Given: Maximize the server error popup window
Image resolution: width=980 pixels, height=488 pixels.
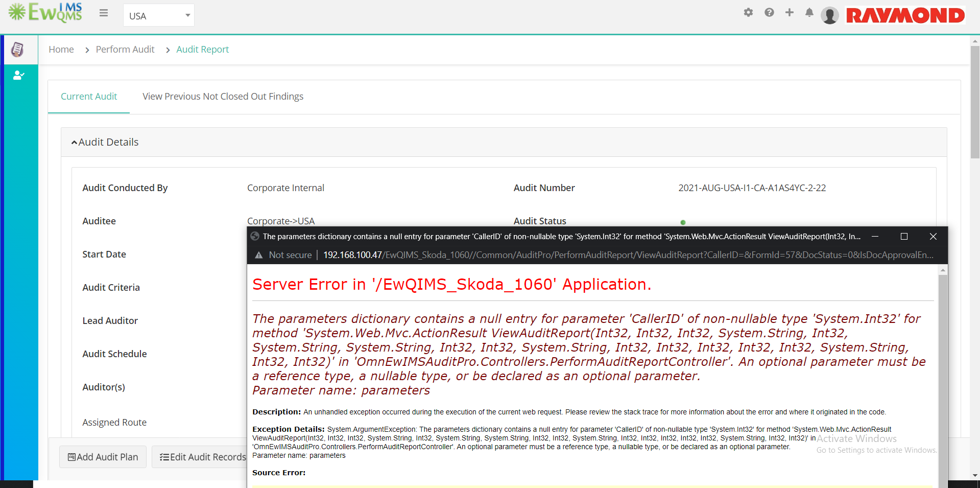Looking at the screenshot, I should [x=904, y=237].
